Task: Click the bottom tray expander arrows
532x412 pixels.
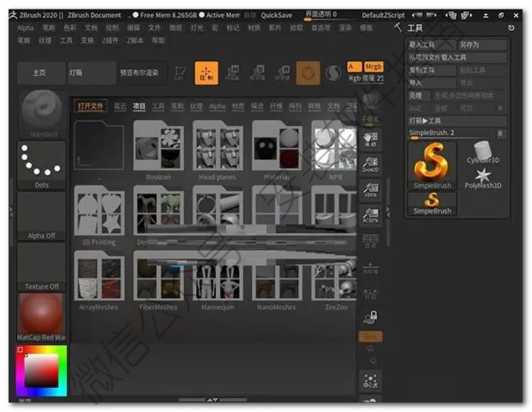Action: pos(213,400)
